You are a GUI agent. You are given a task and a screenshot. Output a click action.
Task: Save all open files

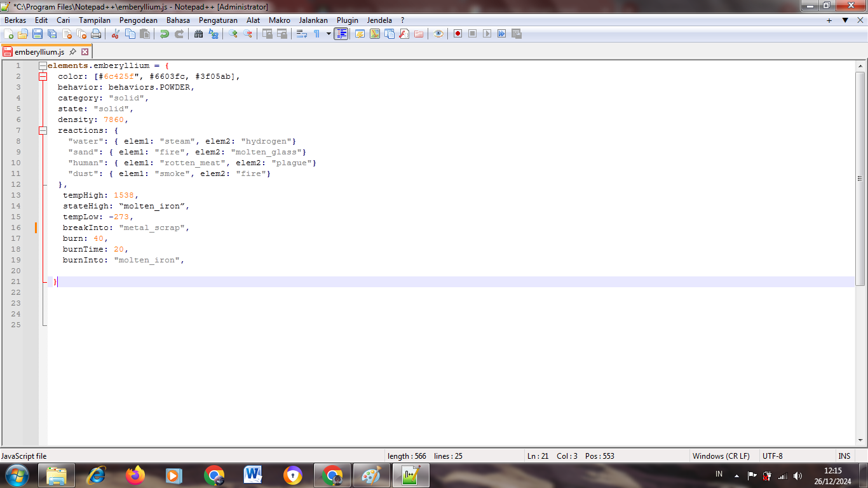click(x=50, y=34)
